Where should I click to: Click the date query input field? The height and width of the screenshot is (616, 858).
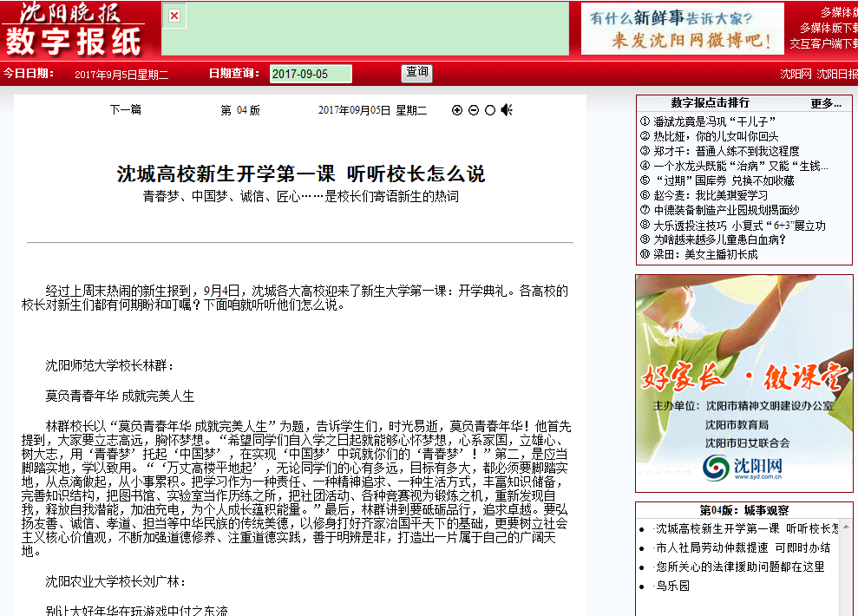(x=311, y=74)
